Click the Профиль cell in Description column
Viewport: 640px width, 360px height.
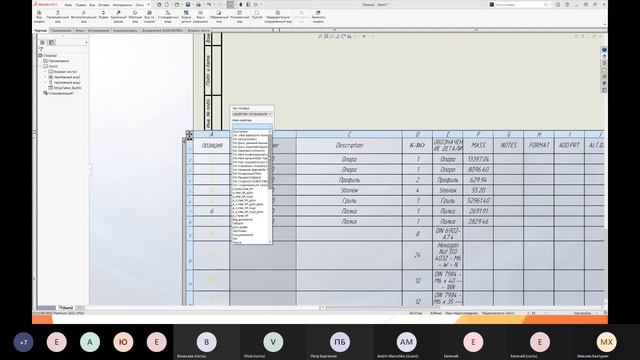click(349, 180)
